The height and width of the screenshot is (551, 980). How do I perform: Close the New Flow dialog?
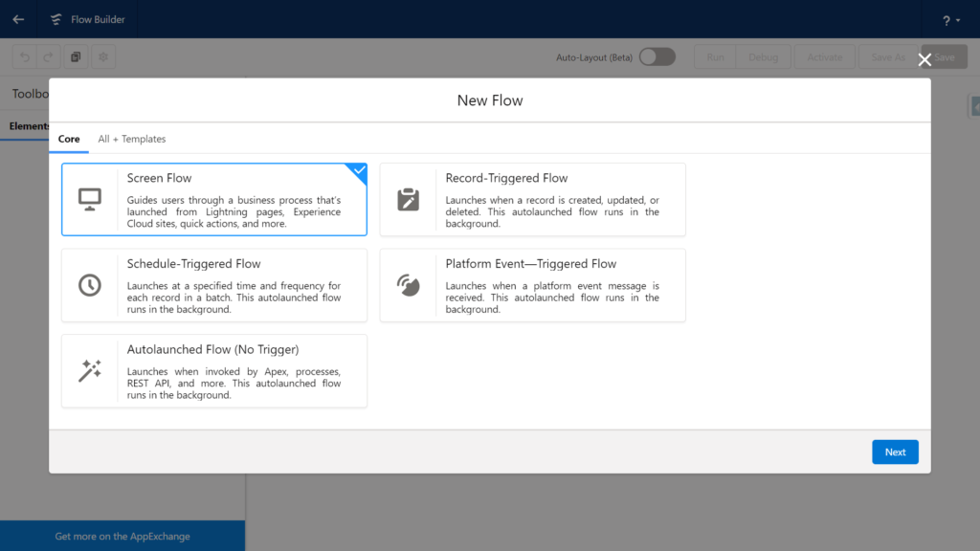click(x=924, y=60)
